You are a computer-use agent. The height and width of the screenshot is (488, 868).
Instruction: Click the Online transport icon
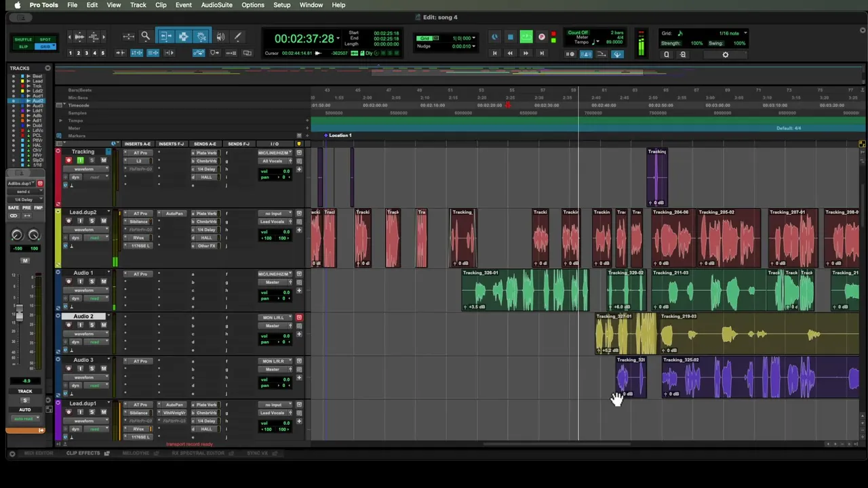tap(494, 37)
